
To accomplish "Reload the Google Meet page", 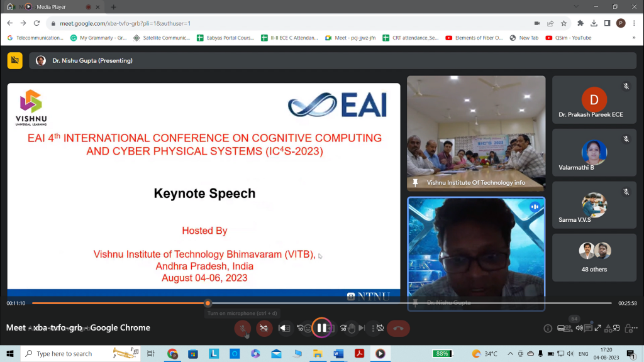I will [x=36, y=23].
